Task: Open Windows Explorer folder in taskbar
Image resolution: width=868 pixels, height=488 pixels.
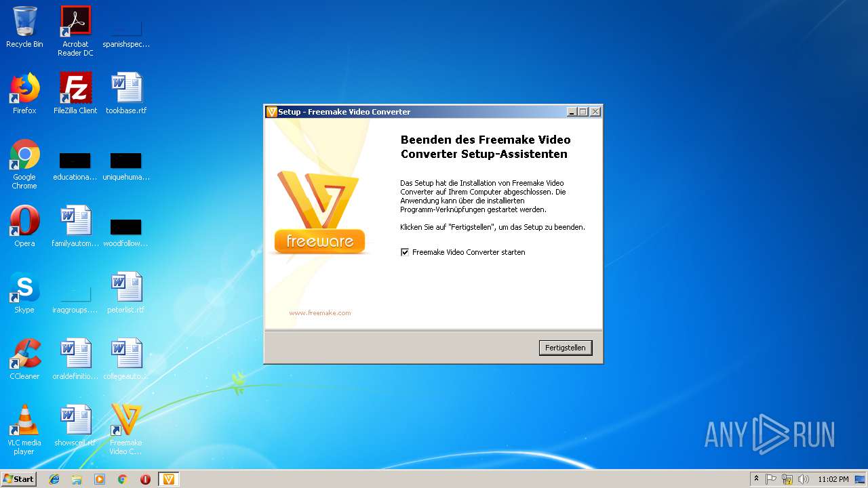Action: click(77, 479)
